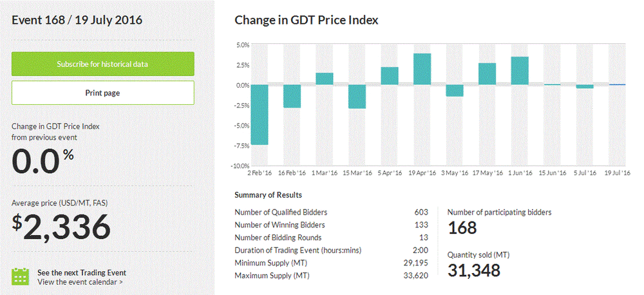The height and width of the screenshot is (295, 644).
Task: Click the green calendar icon
Action: pos(21,276)
